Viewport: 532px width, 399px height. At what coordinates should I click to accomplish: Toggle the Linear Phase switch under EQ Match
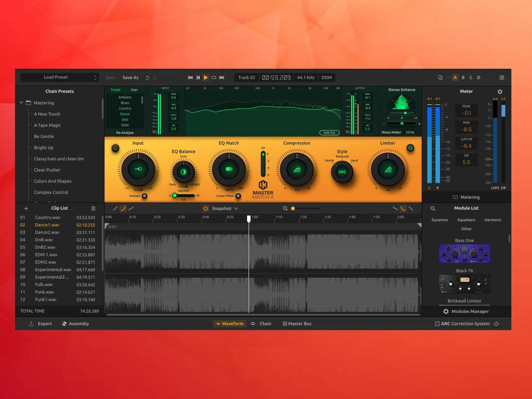pyautogui.click(x=238, y=196)
